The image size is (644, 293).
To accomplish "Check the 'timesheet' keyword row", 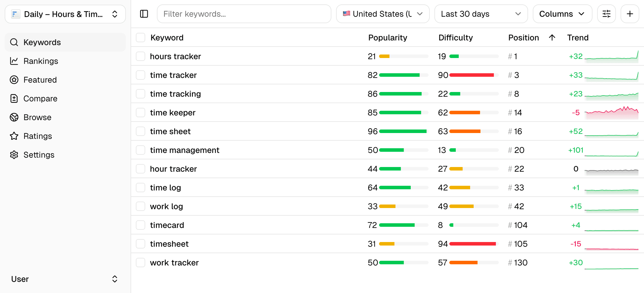I will point(140,243).
